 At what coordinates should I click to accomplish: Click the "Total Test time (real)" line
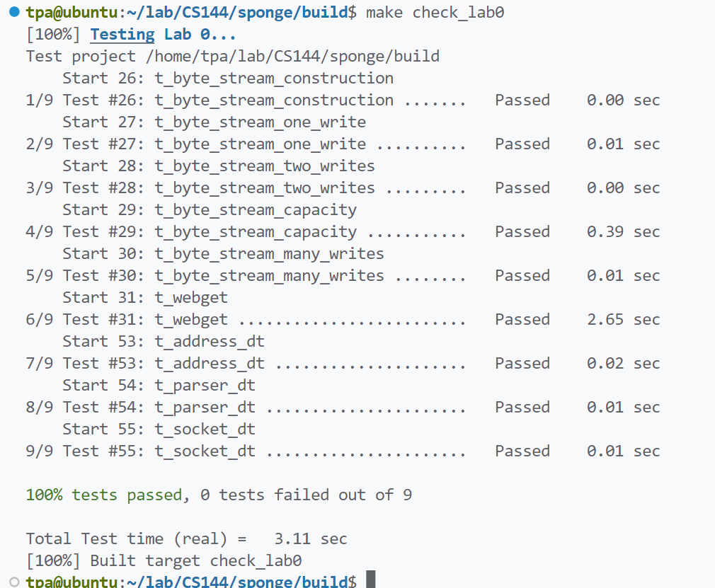[186, 539]
